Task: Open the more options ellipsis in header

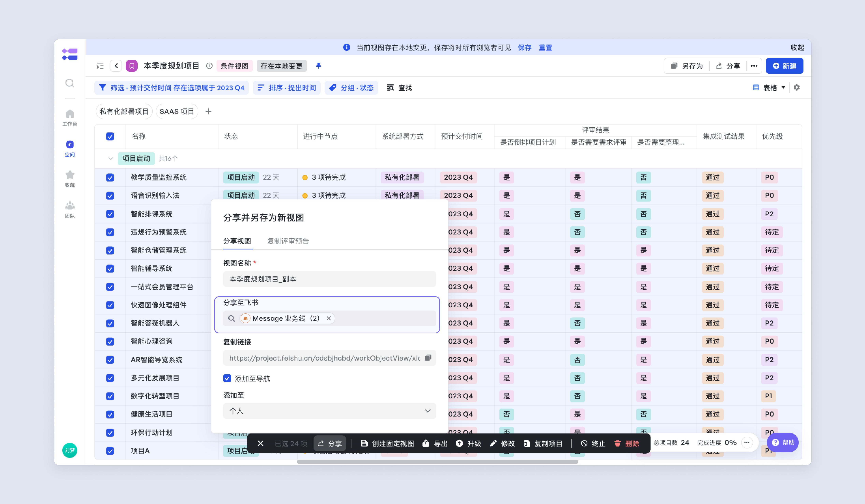Action: [x=754, y=66]
